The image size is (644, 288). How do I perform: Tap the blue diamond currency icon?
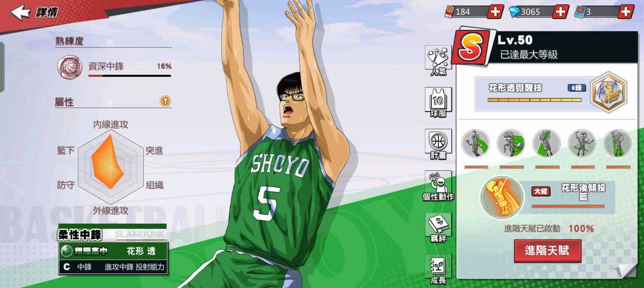pos(514,12)
